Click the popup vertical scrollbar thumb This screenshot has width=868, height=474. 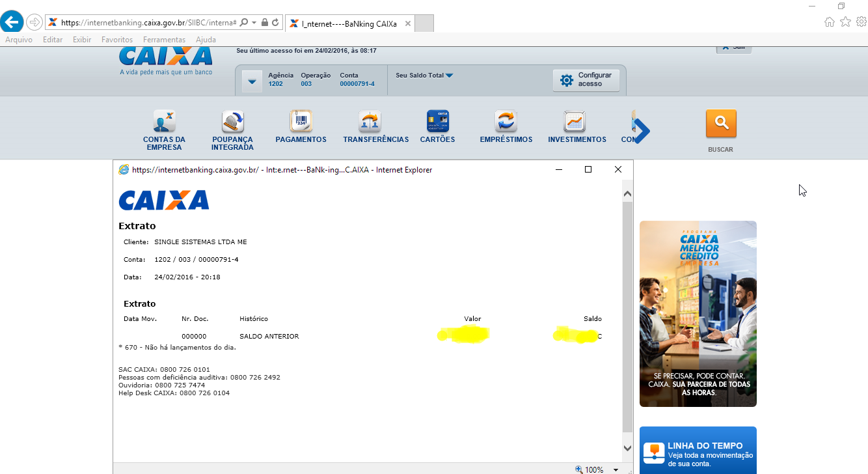(628, 316)
